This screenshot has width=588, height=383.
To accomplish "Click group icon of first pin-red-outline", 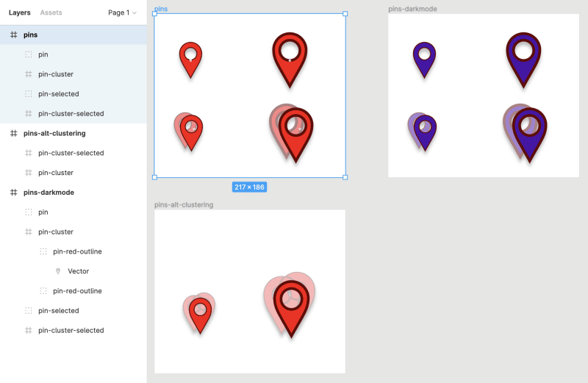I will [43, 251].
